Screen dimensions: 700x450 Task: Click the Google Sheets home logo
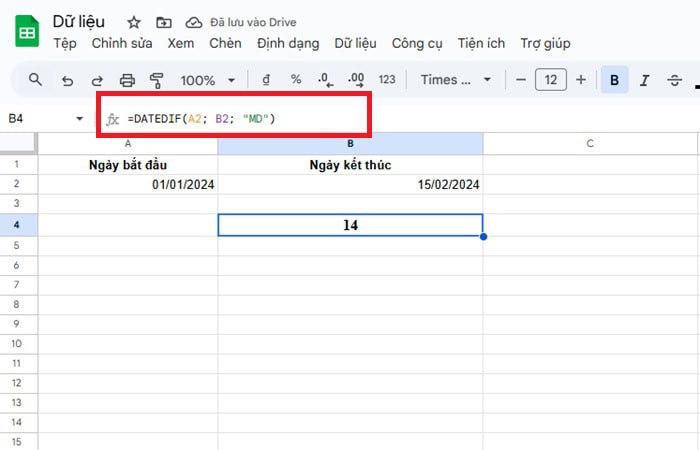click(27, 32)
